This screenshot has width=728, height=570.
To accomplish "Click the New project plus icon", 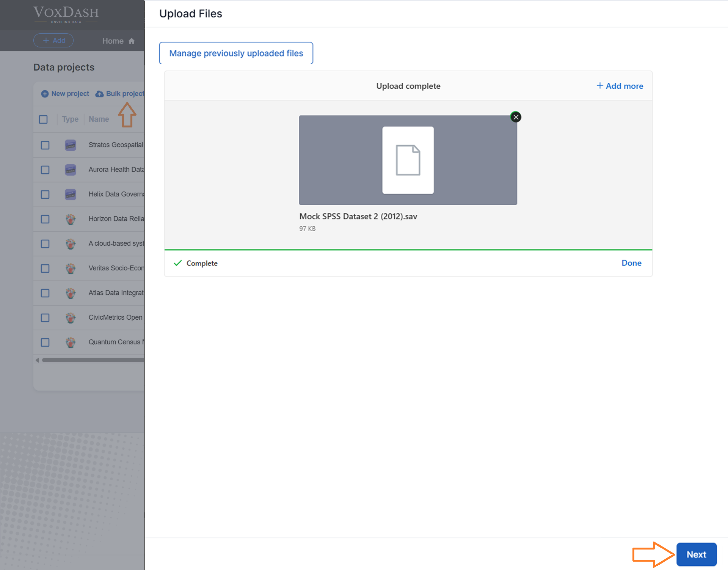I will [x=45, y=94].
